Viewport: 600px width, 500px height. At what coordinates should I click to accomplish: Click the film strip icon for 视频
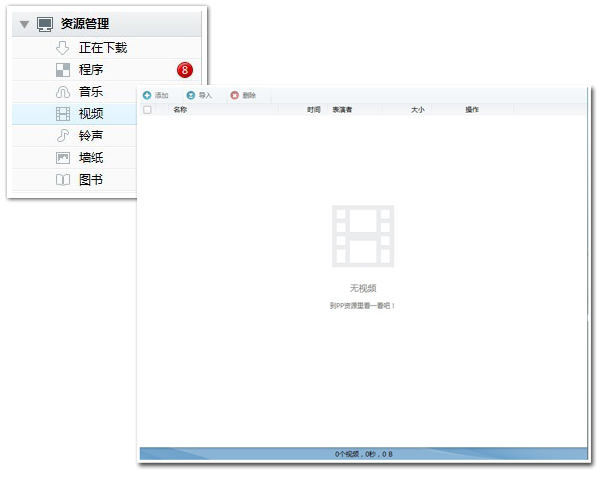click(x=63, y=114)
